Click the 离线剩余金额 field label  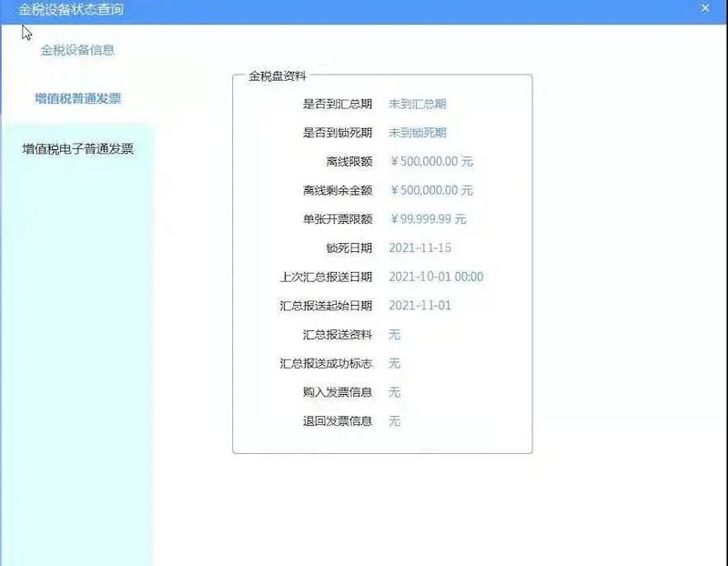pyautogui.click(x=337, y=191)
